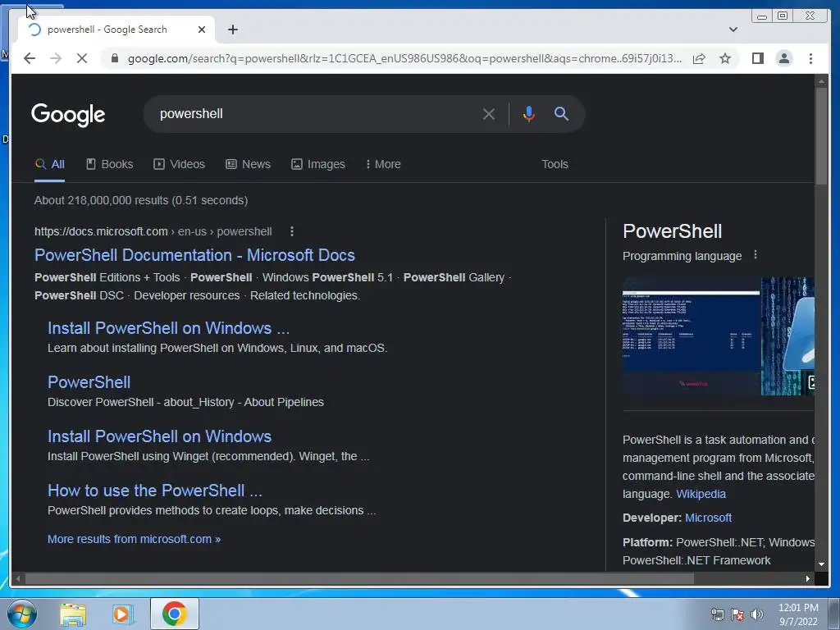Image resolution: width=840 pixels, height=630 pixels.
Task: Close the powershell Google Search tab
Action: [x=202, y=30]
